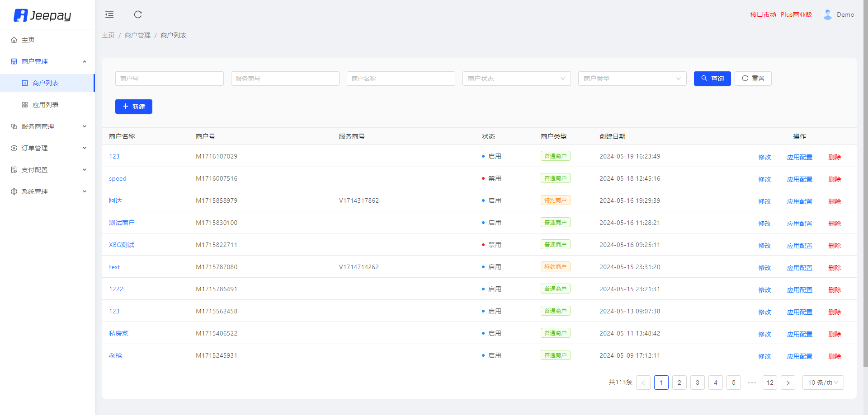Viewport: 868px width, 415px height.
Task: Collapse the sidebar with the menu fold icon
Action: click(x=109, y=15)
